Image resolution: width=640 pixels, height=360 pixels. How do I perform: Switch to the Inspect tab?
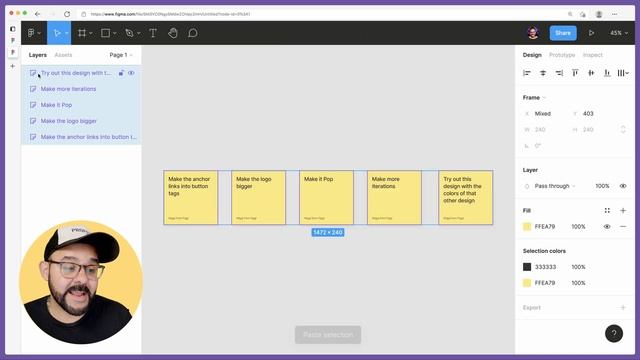pos(592,55)
